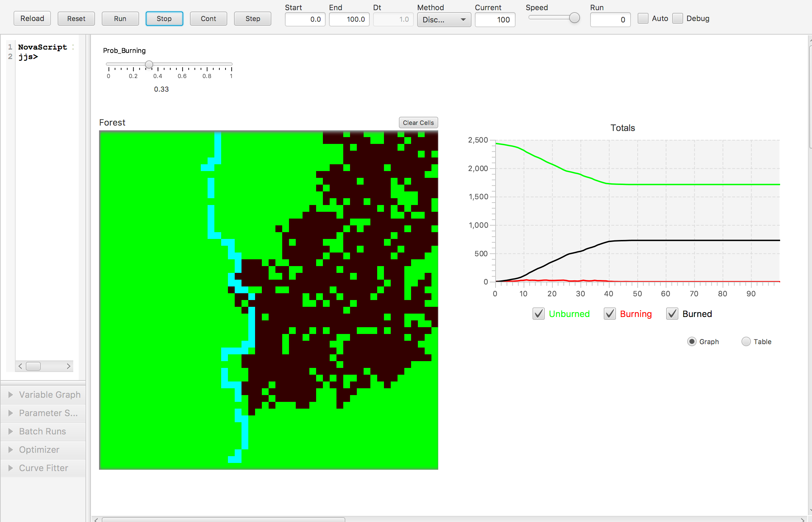The width and height of the screenshot is (812, 522).
Task: Click the Dt value field
Action: point(393,19)
